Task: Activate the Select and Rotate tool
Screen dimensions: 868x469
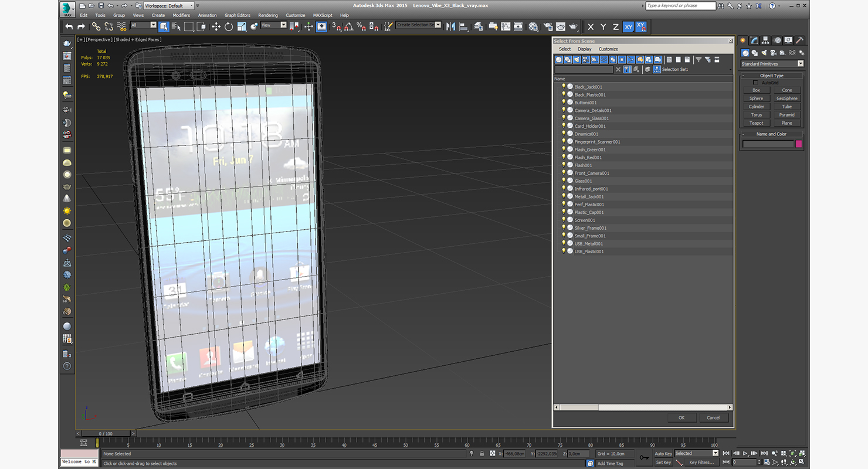Action: pos(228,26)
